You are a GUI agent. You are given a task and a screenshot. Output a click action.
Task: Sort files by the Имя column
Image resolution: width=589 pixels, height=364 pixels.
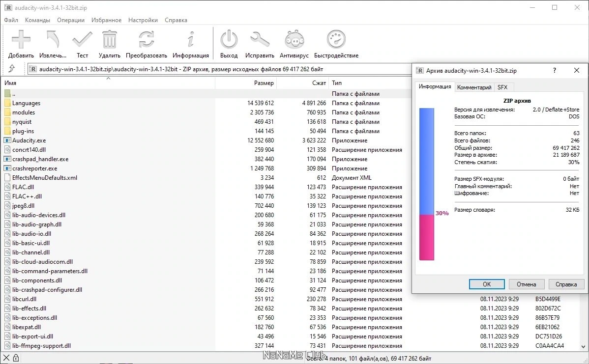click(108, 83)
